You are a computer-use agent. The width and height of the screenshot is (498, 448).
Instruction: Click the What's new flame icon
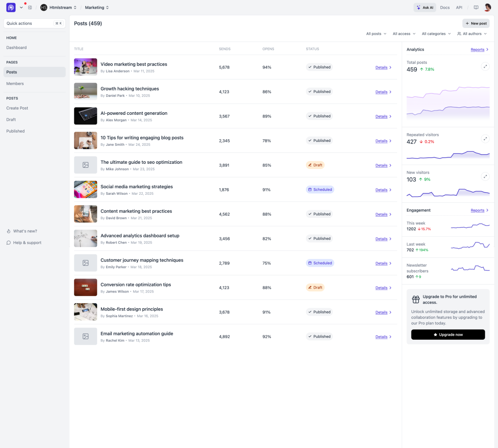[x=9, y=231]
